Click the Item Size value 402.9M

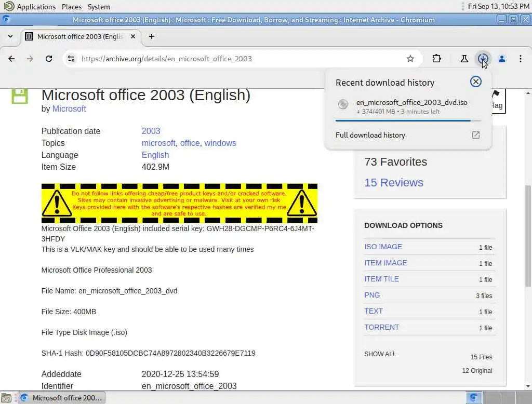(155, 167)
